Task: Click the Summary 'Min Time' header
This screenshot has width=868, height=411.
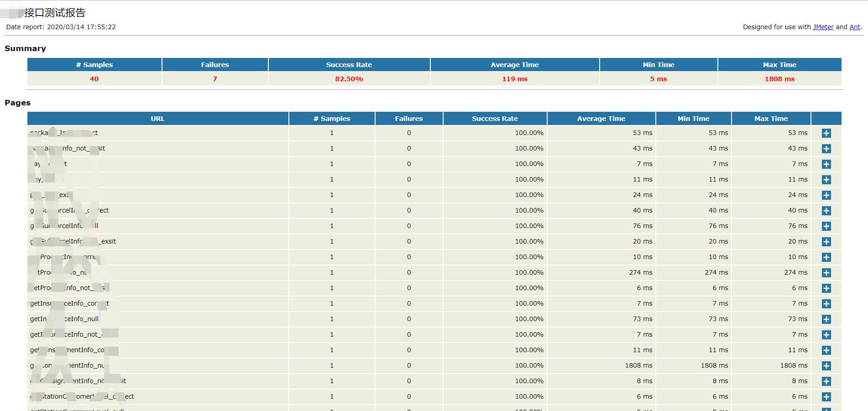Action: pos(659,65)
